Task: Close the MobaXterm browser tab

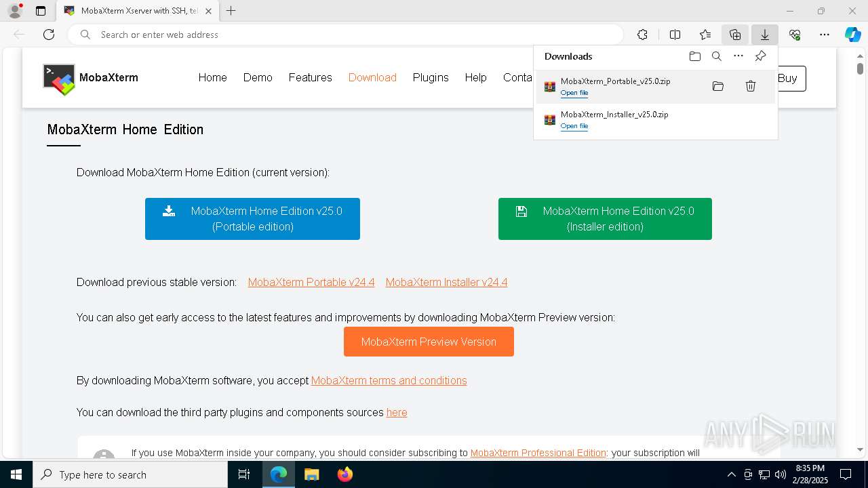Action: pyautogui.click(x=209, y=11)
